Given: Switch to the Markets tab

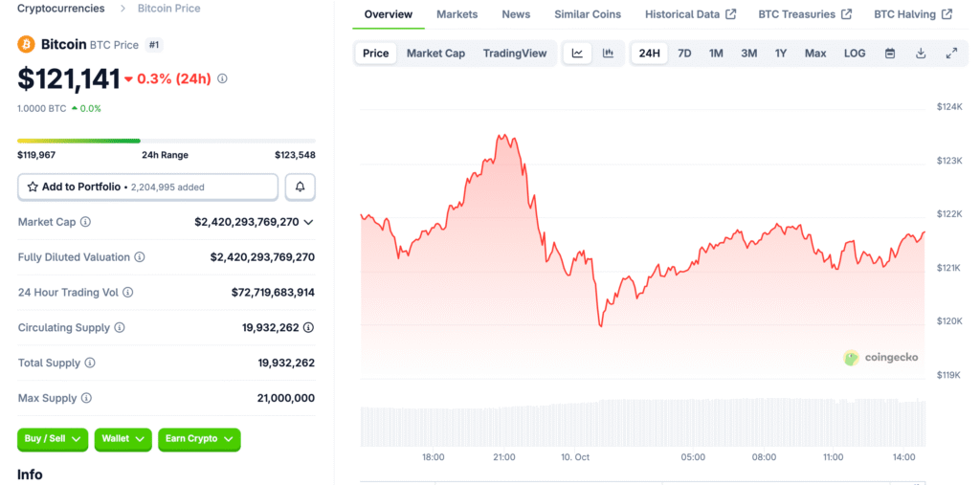Looking at the screenshot, I should point(457,14).
